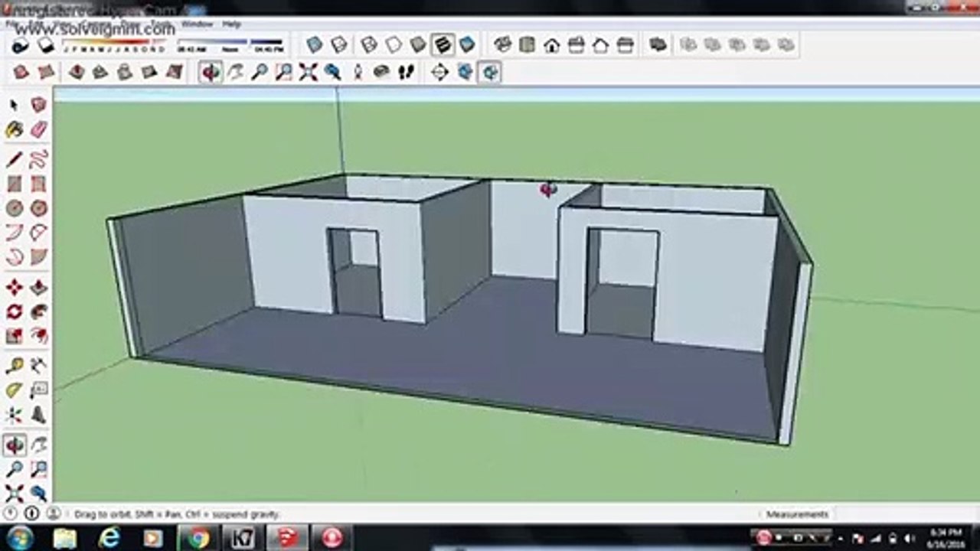Click the Windows Start button
The width and height of the screenshot is (980, 551).
click(20, 538)
